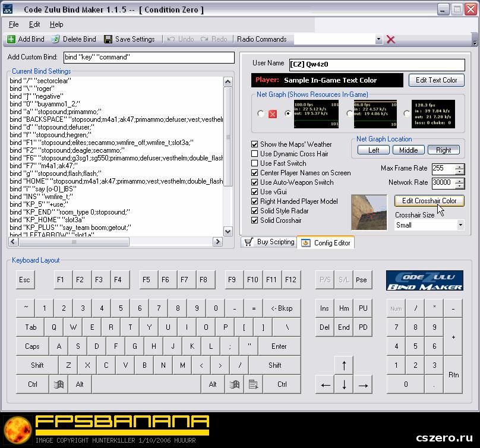Click the up arrow key on keyboard layout
The height and width of the screenshot is (448, 480).
pos(344,365)
